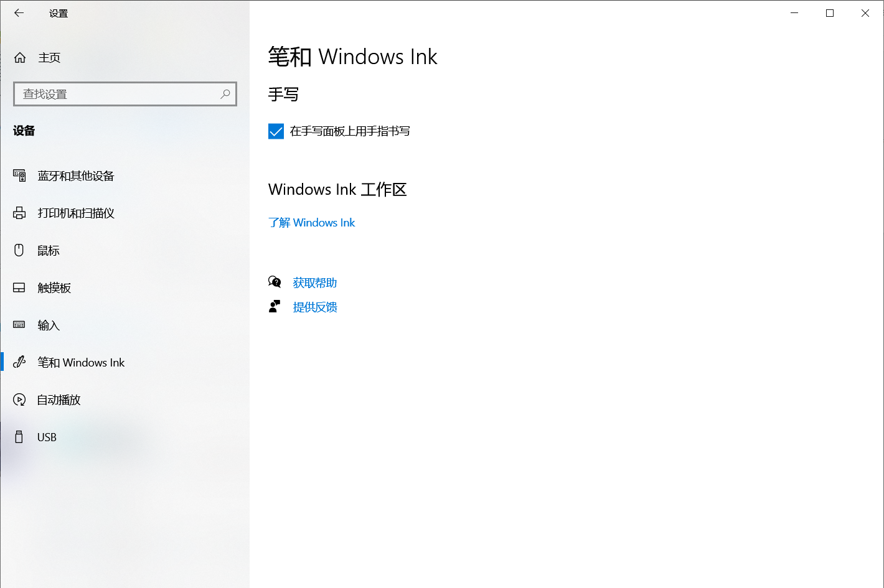Click the autoplay icon beside 自动播放
884x588 pixels.
pos(19,399)
